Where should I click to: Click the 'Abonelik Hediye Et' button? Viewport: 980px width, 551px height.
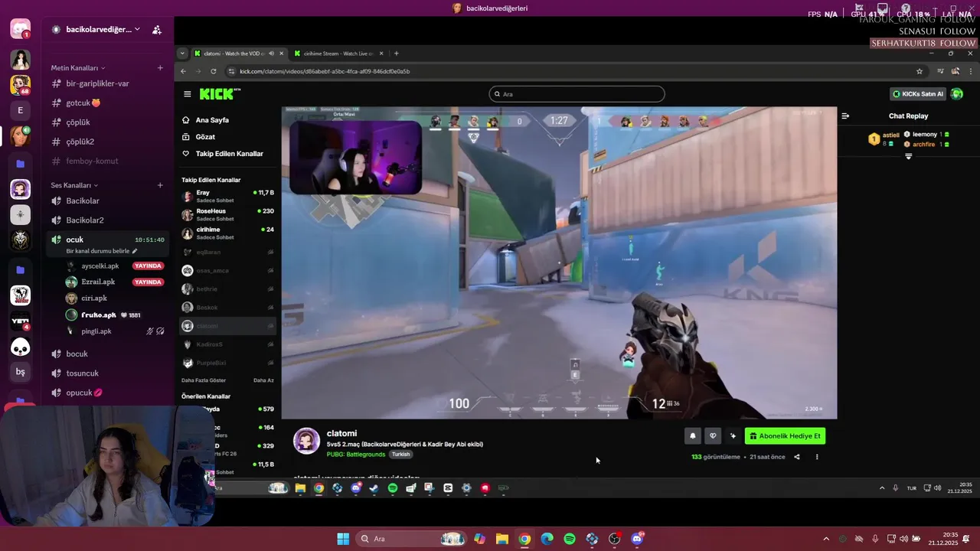coord(785,436)
